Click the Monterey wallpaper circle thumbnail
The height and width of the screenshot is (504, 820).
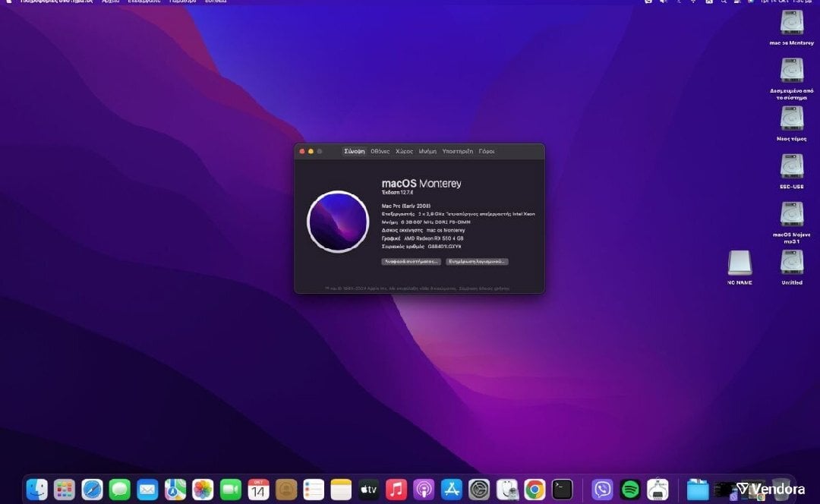tap(338, 222)
